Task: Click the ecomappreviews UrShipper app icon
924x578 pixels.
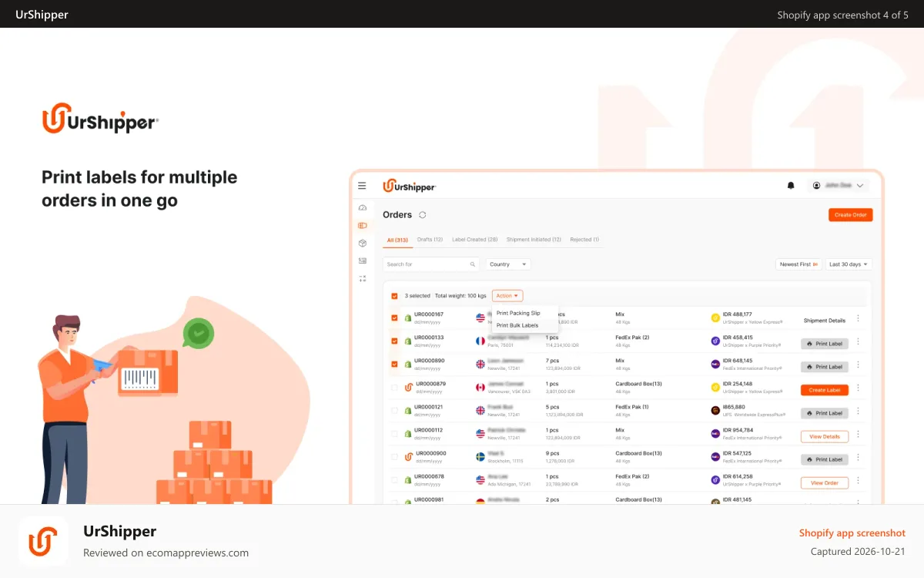Action: (44, 542)
